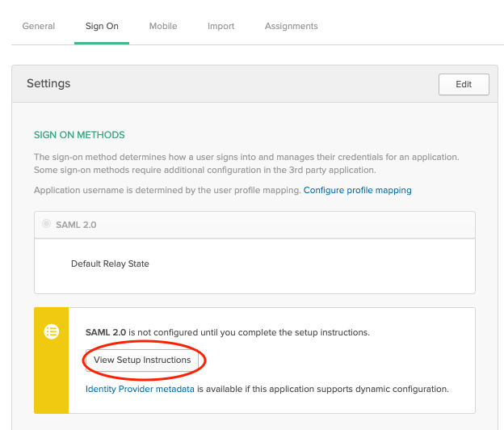The image size is (504, 430).
Task: Click the sign-on method description paragraph
Action: 250,163
